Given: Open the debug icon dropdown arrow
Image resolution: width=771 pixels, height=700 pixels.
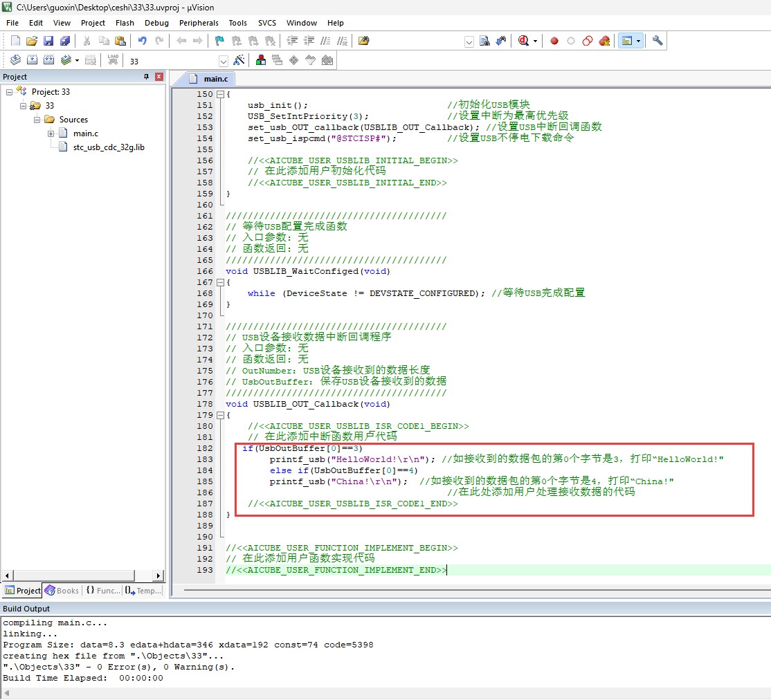Looking at the screenshot, I should click(536, 41).
